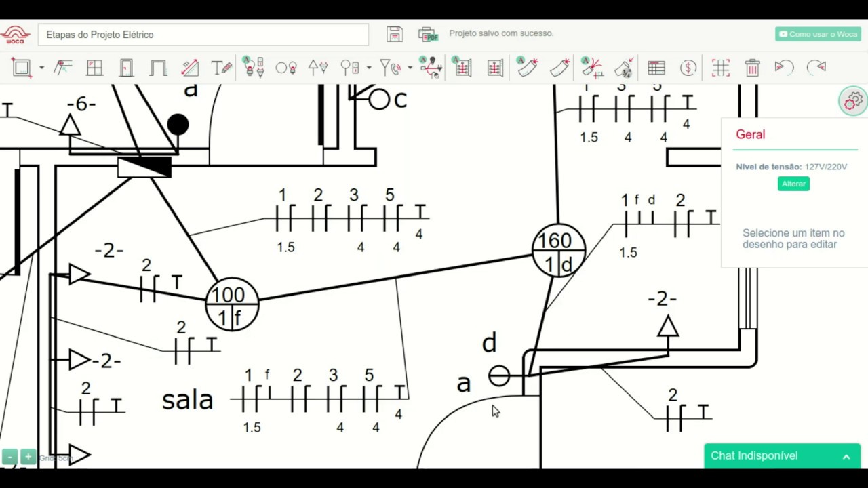Click the trash delete icon
The height and width of the screenshot is (488, 868).
click(x=752, y=68)
